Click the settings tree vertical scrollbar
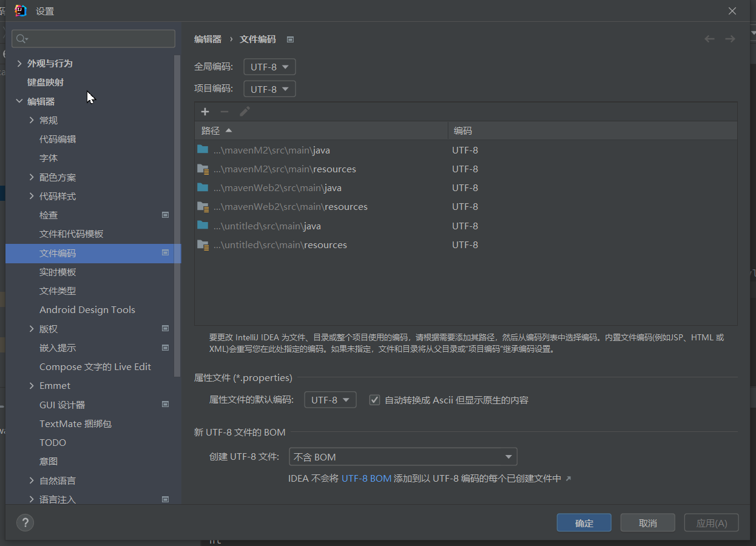The image size is (756, 546). [177, 215]
